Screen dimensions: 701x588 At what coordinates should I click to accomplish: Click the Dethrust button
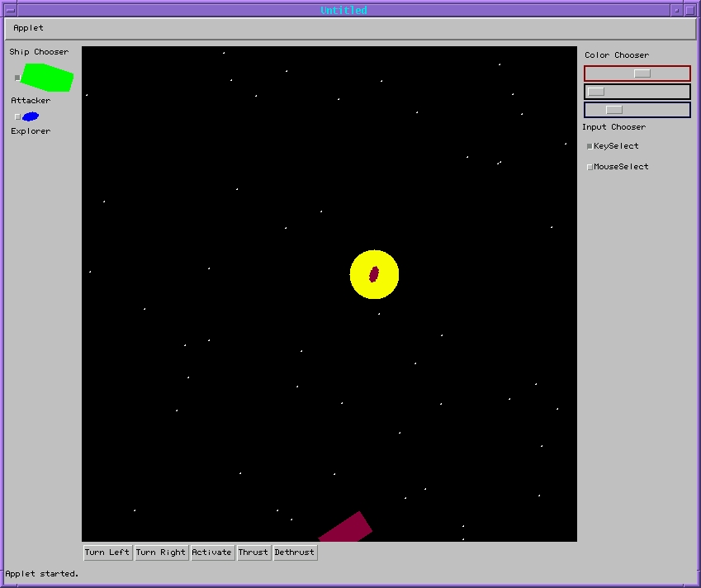point(295,552)
